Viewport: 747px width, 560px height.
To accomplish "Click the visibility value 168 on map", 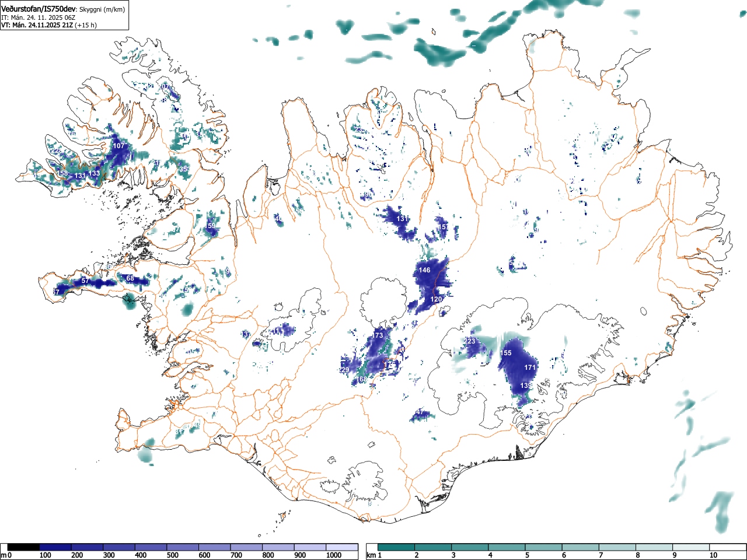I will 362,379.
